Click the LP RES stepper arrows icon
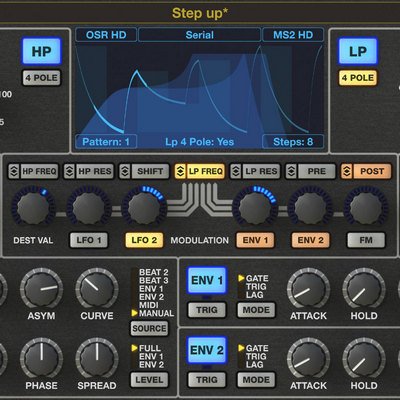400x400 pixels. [x=236, y=171]
